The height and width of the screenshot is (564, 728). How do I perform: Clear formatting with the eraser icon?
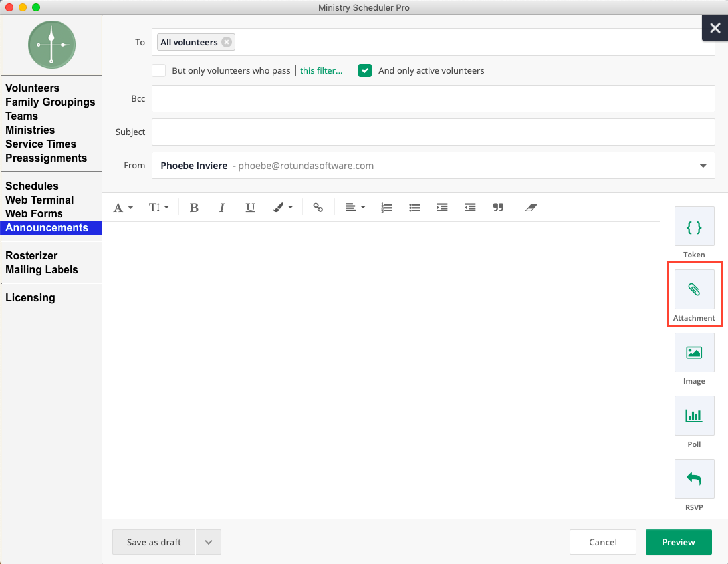coord(531,208)
